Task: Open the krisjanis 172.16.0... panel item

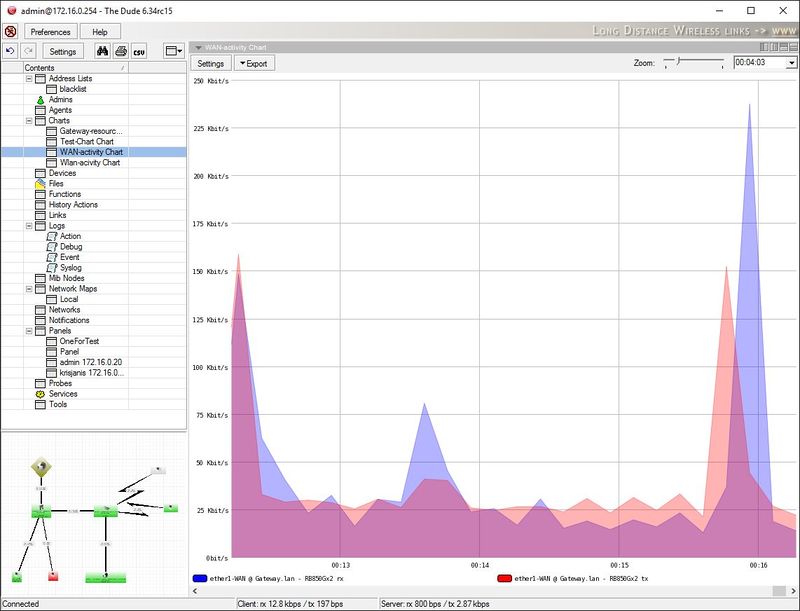Action: pyautogui.click(x=92, y=373)
